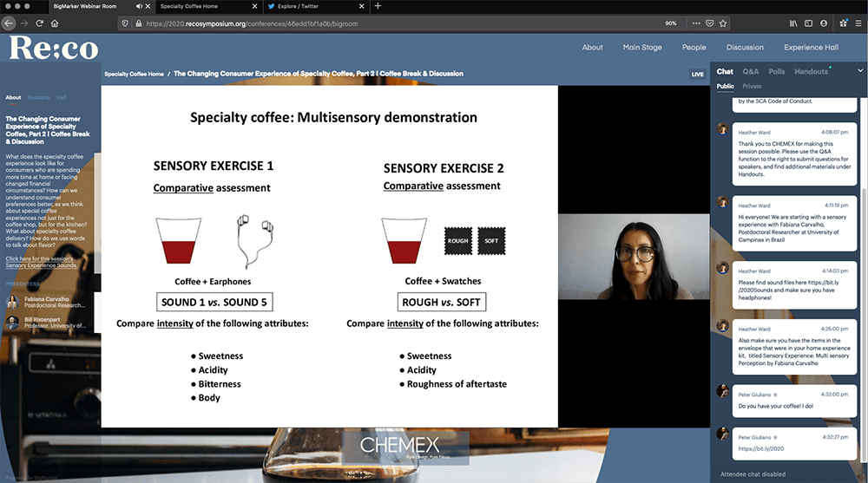Open the Handouts tab
The height and width of the screenshot is (483, 868).
pos(811,72)
